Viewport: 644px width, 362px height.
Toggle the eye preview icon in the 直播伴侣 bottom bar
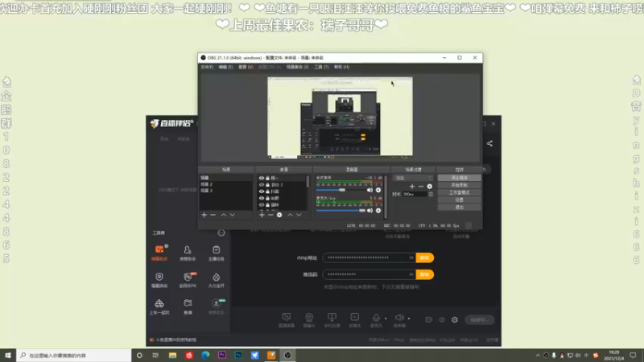coord(442,319)
